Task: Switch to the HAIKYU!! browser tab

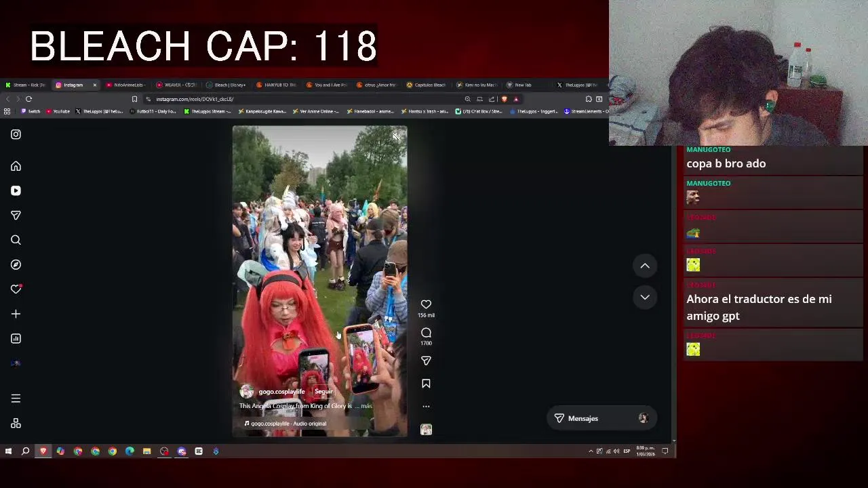Action: click(x=276, y=85)
